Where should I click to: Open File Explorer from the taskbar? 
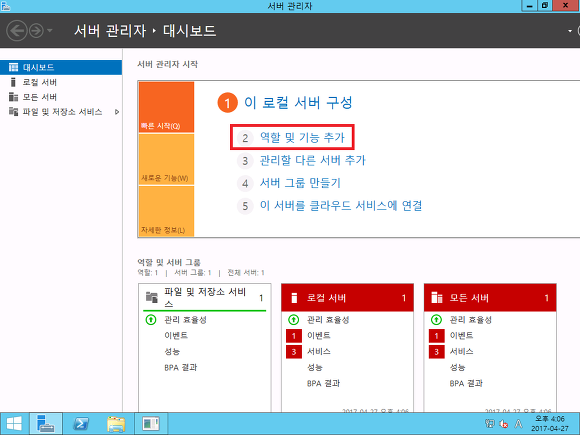click(116, 424)
